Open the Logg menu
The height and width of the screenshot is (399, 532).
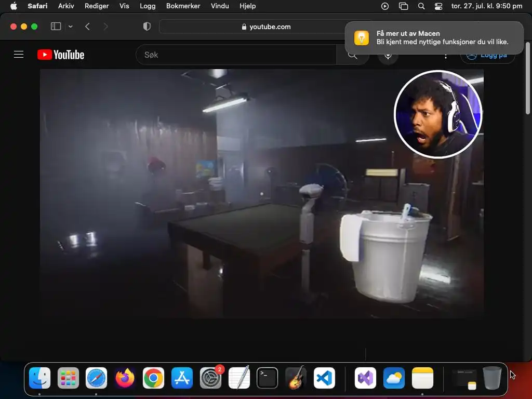pos(148,6)
